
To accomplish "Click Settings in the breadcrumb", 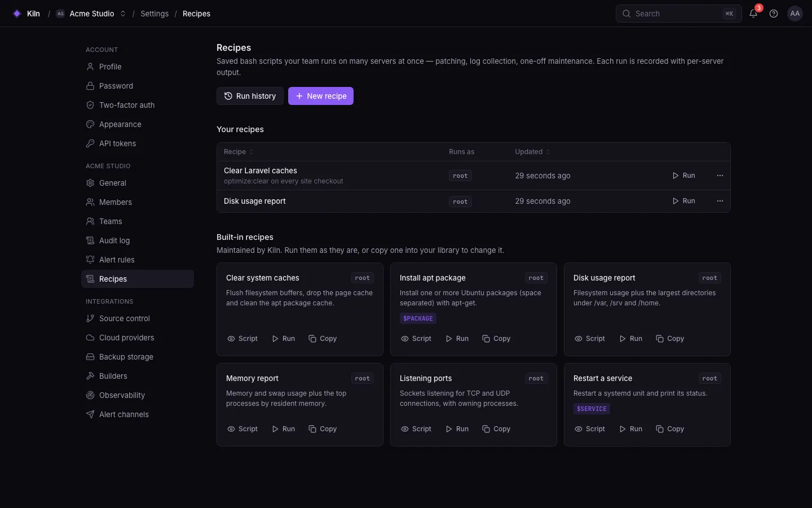I will click(155, 14).
